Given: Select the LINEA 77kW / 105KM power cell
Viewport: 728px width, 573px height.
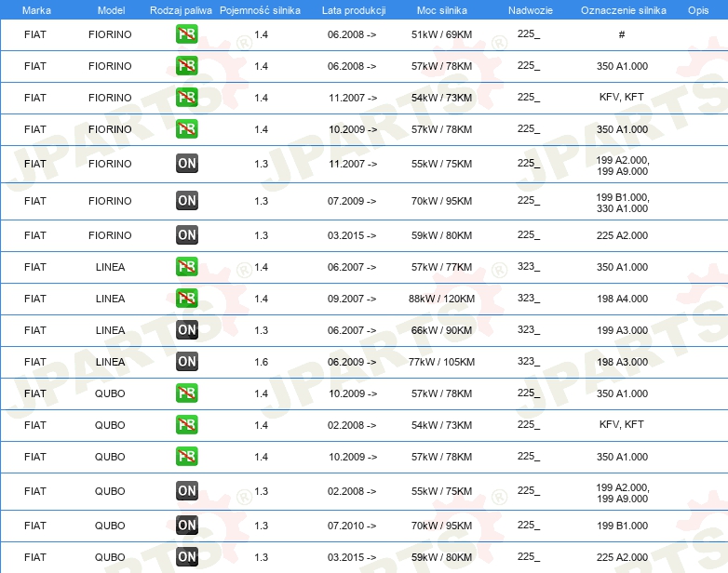Looking at the screenshot, I should point(441,362).
